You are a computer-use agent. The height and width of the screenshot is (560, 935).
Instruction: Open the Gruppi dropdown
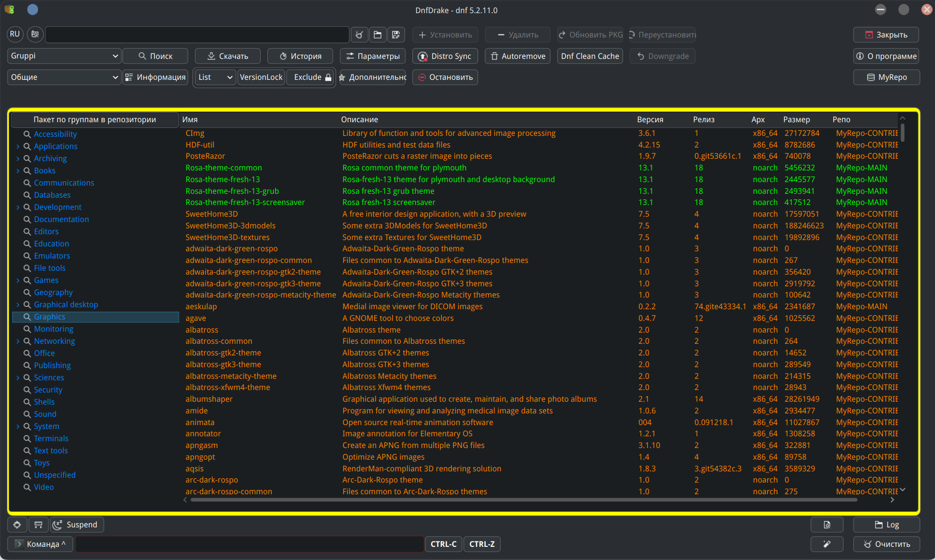point(64,56)
